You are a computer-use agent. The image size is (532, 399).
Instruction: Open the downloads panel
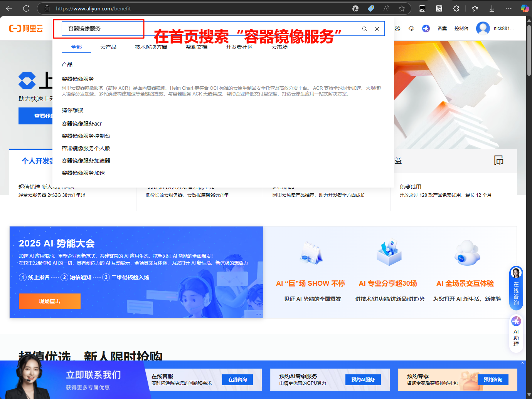coord(492,8)
